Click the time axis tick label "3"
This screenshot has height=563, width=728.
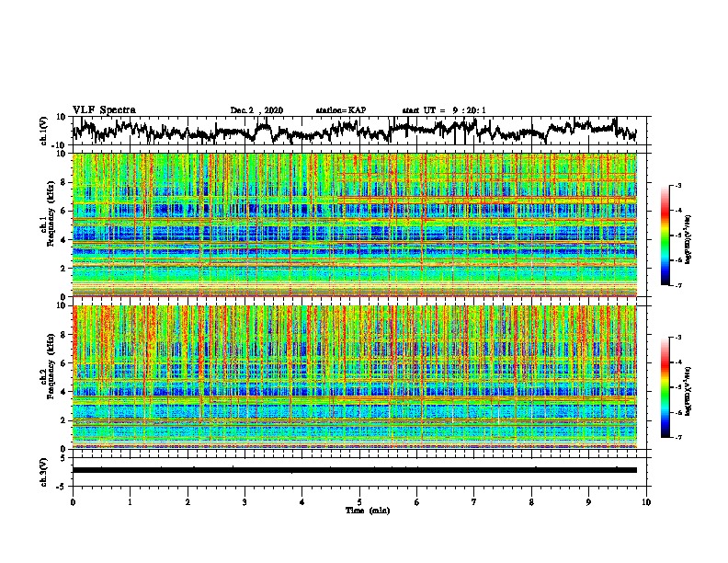click(x=245, y=502)
